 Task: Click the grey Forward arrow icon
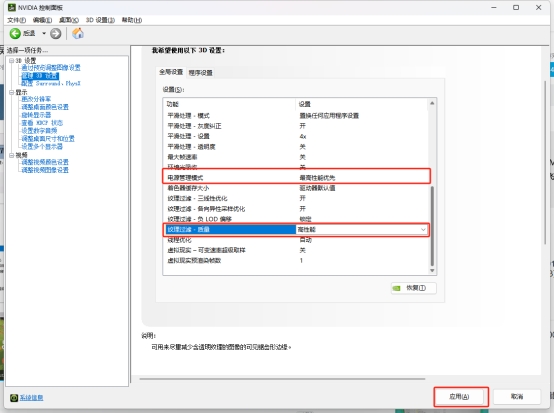[55, 34]
